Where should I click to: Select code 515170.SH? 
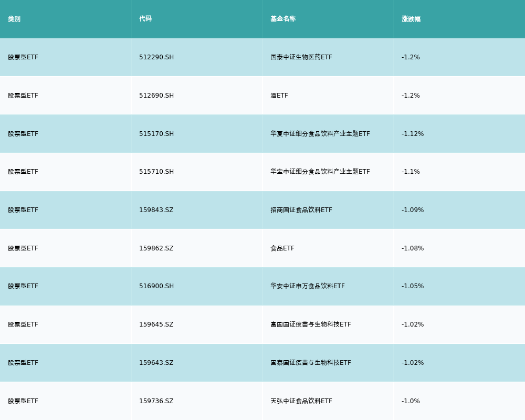156,134
